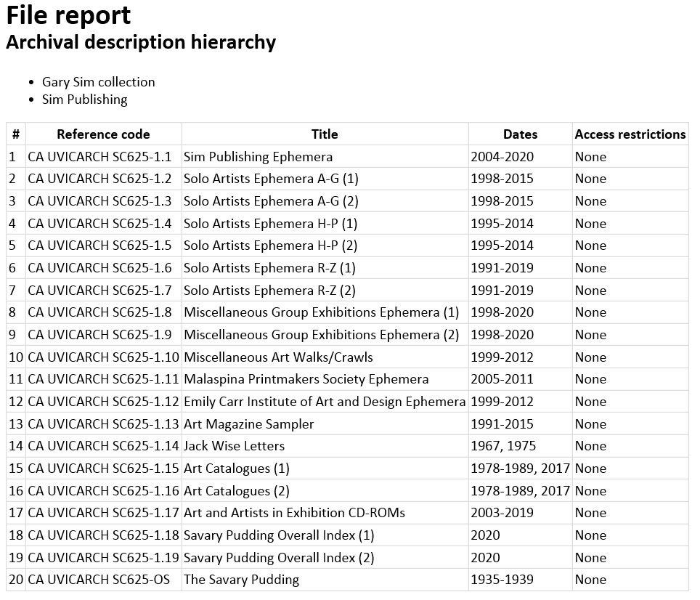700x600 pixels.
Task: Click title 'Miscellaneous Art Walks/Crawls'
Action: [x=278, y=357]
